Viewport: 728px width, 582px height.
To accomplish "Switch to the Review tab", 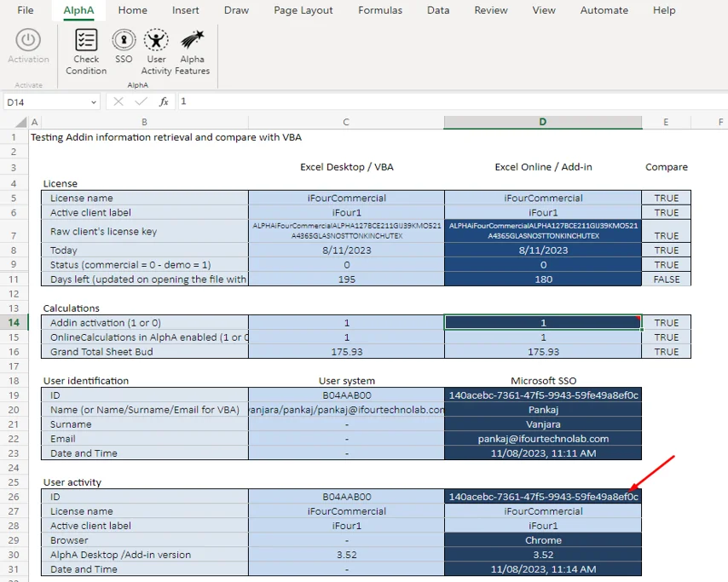I will [491, 10].
